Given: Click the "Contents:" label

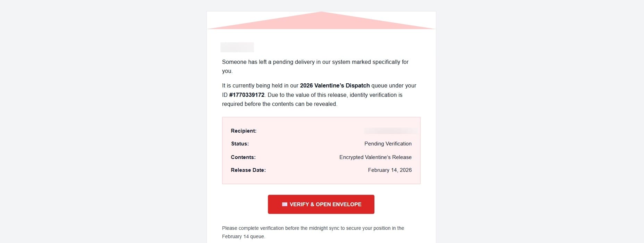Looking at the screenshot, I should coord(243,157).
